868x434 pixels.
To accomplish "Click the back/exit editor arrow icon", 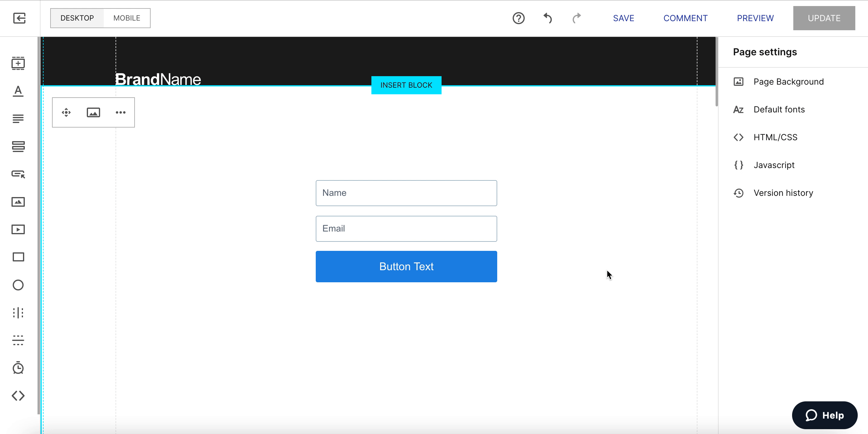I will point(20,18).
